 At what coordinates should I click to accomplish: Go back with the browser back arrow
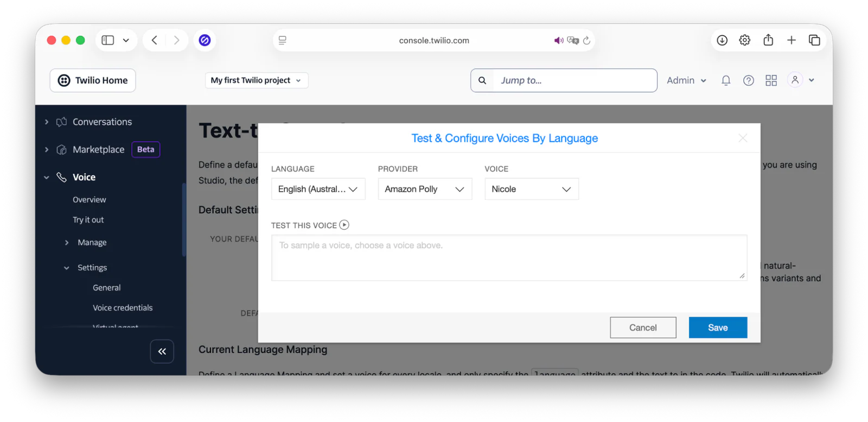click(x=155, y=40)
